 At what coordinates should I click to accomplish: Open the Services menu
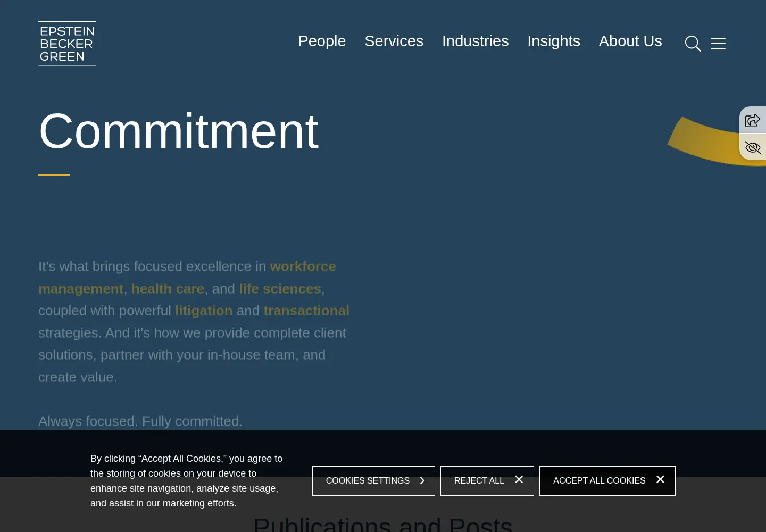coord(394,41)
